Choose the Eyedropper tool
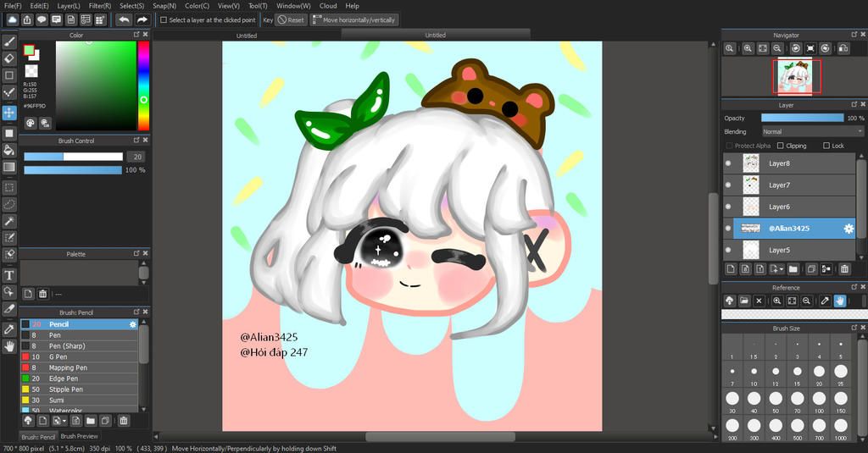 [9, 328]
